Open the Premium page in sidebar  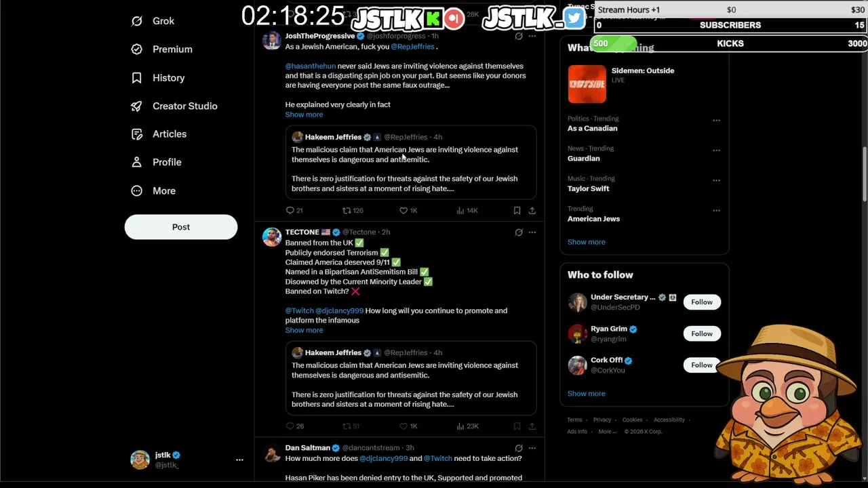coord(161,49)
